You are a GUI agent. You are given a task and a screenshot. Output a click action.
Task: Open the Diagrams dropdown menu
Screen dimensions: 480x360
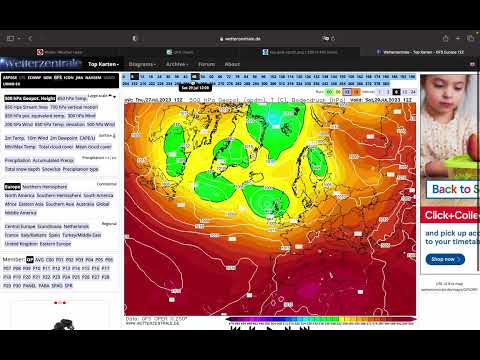[142, 64]
